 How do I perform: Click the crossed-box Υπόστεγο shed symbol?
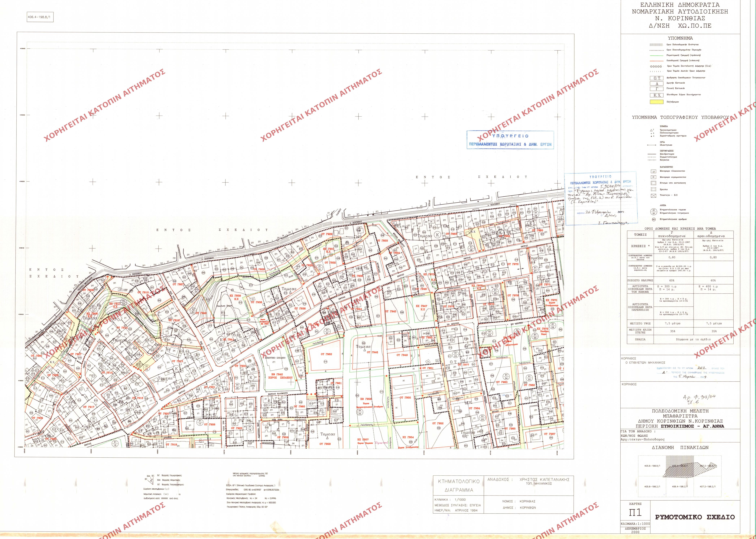click(653, 196)
